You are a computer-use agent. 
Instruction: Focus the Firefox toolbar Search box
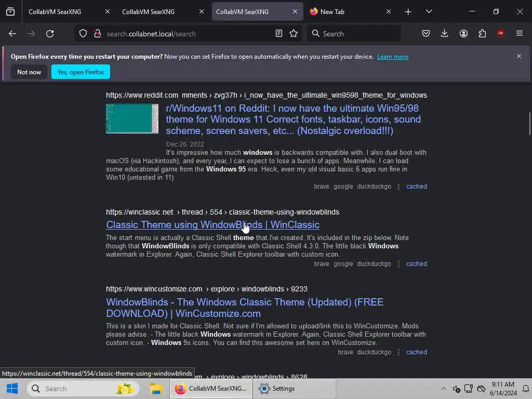tap(354, 34)
